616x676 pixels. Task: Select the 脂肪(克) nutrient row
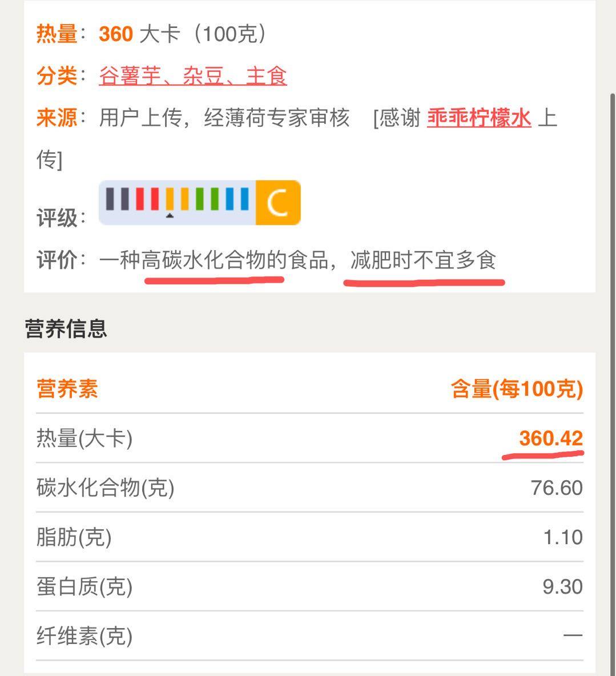(x=309, y=537)
